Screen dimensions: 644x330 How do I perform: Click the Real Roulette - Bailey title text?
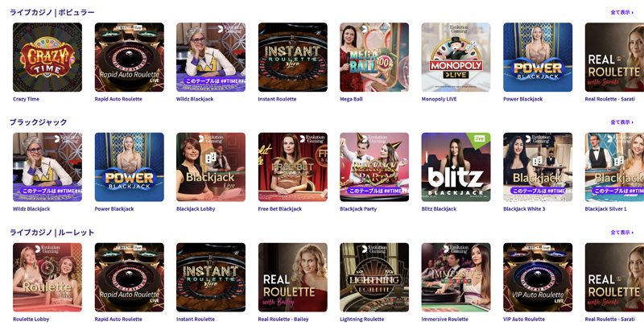pos(283,319)
